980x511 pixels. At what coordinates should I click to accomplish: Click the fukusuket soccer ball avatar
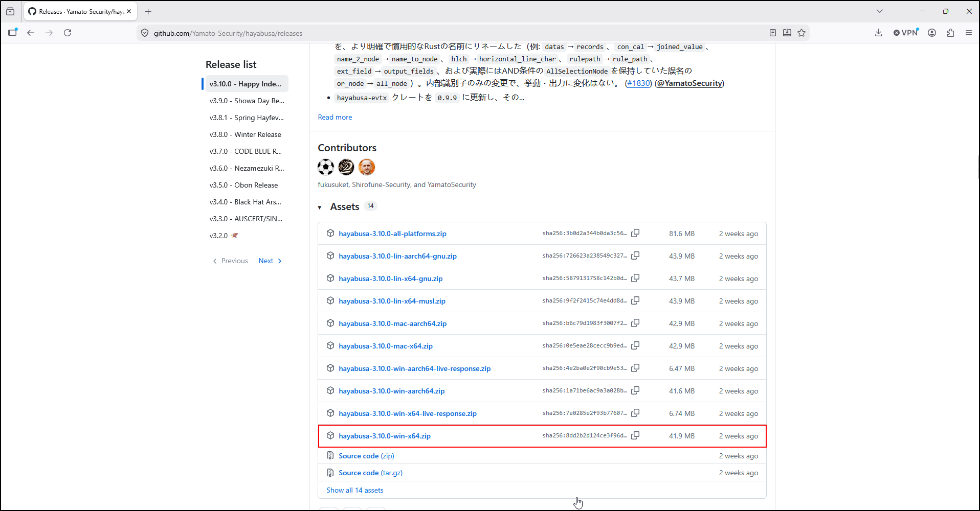click(326, 167)
